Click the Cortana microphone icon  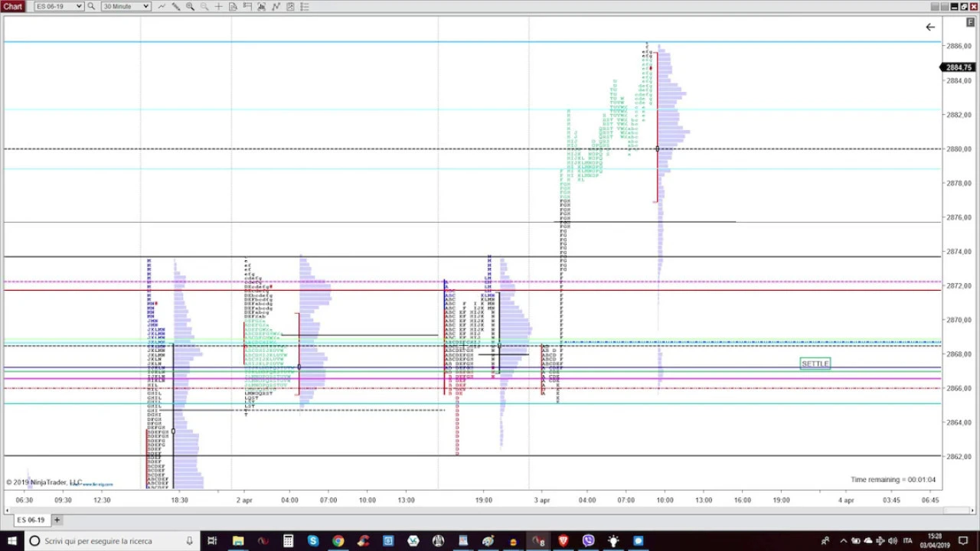[189, 541]
